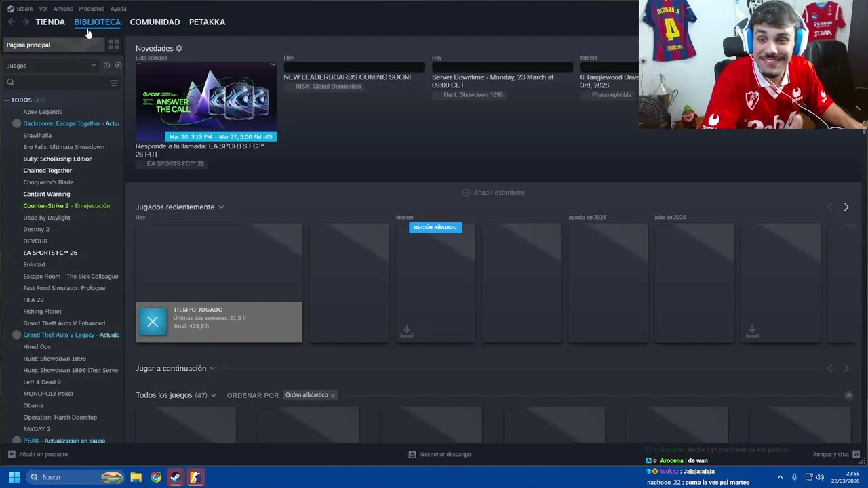The width and height of the screenshot is (868, 488).
Task: Go to the TIENDA tab
Action: 50,22
